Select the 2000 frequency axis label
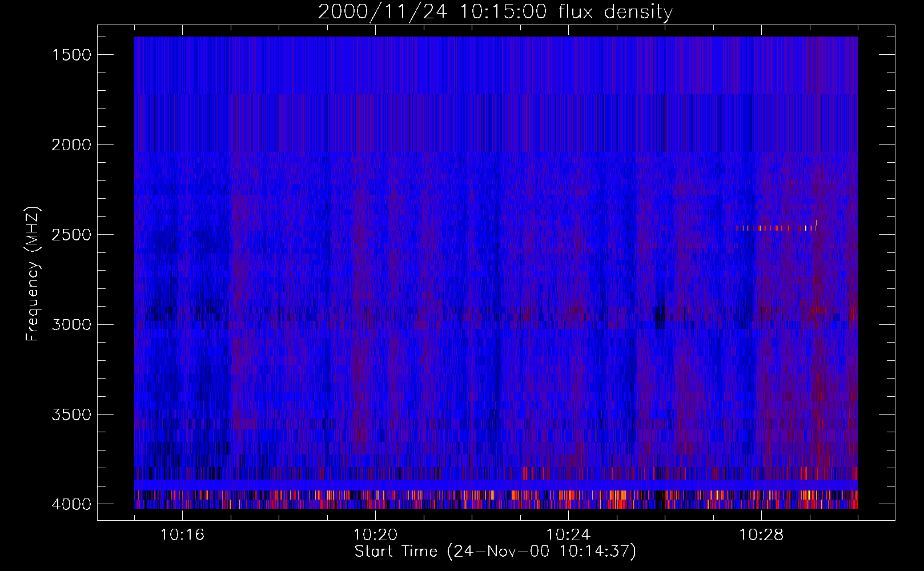The image size is (924, 571). click(71, 145)
